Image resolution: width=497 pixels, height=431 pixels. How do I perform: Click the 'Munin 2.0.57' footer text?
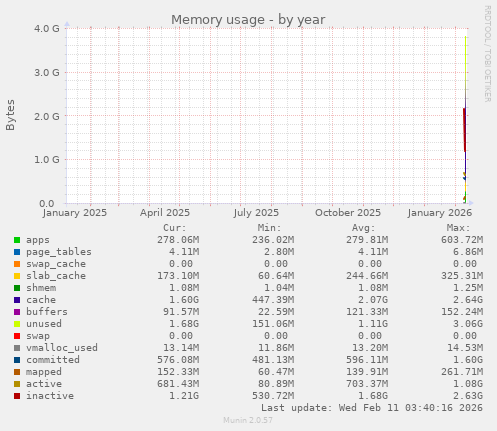coord(248,420)
